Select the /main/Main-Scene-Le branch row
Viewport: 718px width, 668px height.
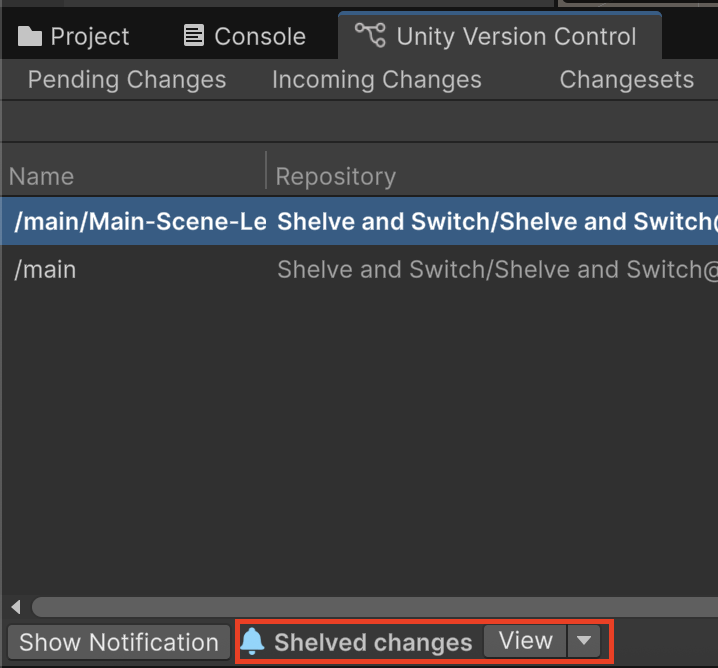click(x=139, y=222)
